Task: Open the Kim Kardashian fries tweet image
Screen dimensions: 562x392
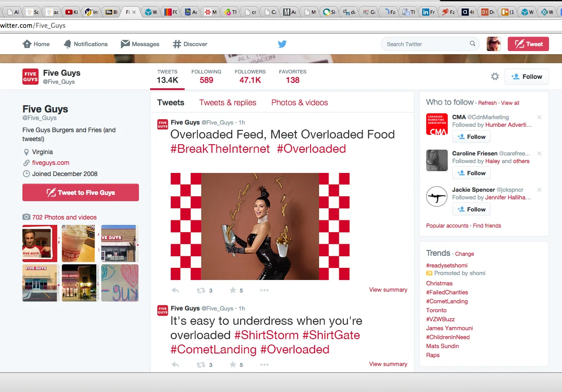Action: coord(260,226)
